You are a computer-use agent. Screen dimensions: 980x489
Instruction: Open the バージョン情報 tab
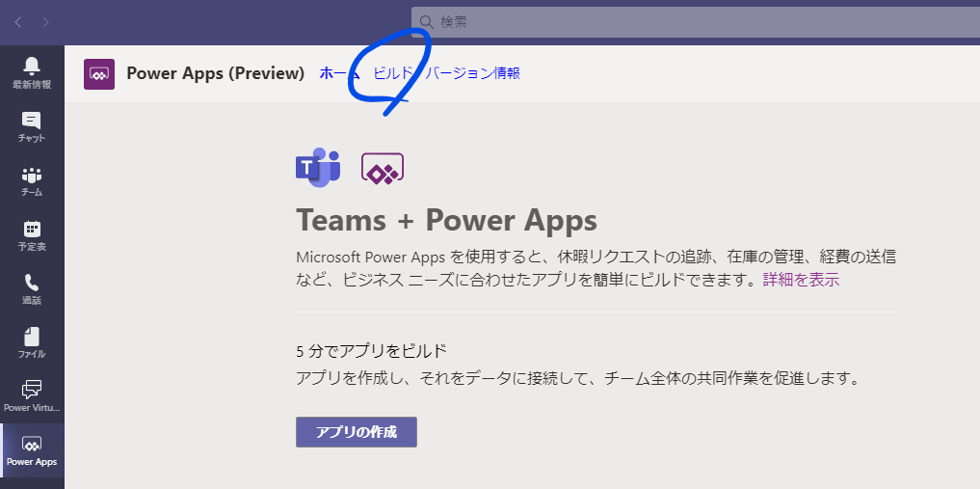coord(473,73)
